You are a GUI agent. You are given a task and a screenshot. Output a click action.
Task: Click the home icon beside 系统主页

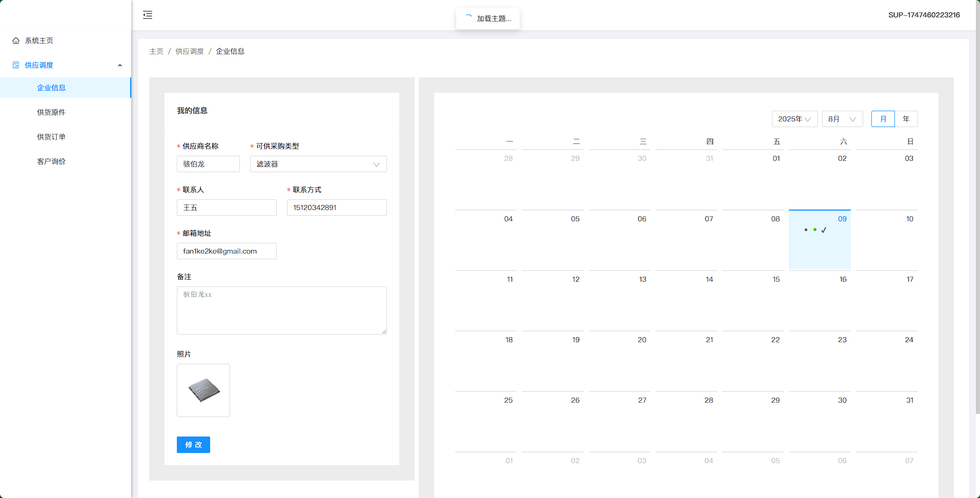16,40
